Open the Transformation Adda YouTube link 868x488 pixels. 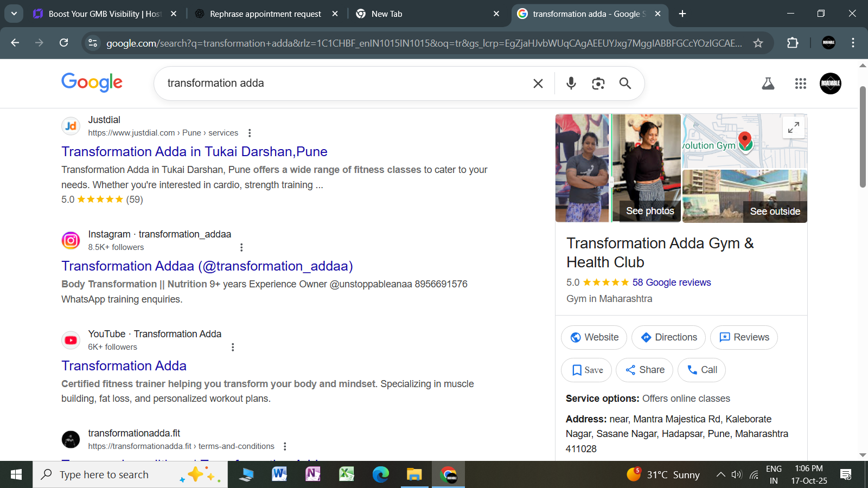pos(124,365)
